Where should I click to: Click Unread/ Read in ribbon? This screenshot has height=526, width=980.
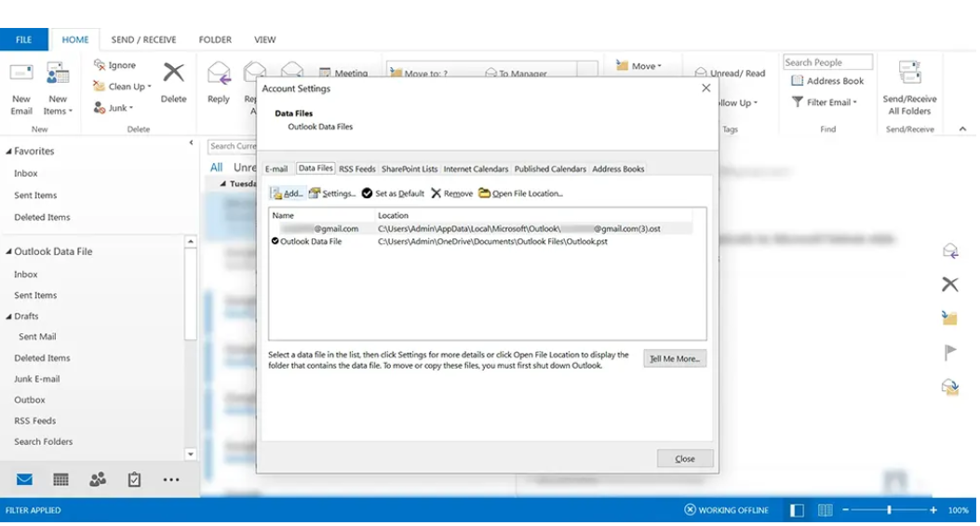[730, 74]
